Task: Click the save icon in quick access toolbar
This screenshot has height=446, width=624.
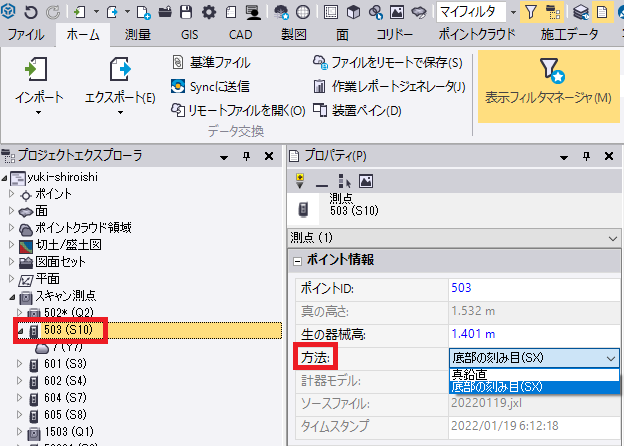Action: tap(186, 12)
